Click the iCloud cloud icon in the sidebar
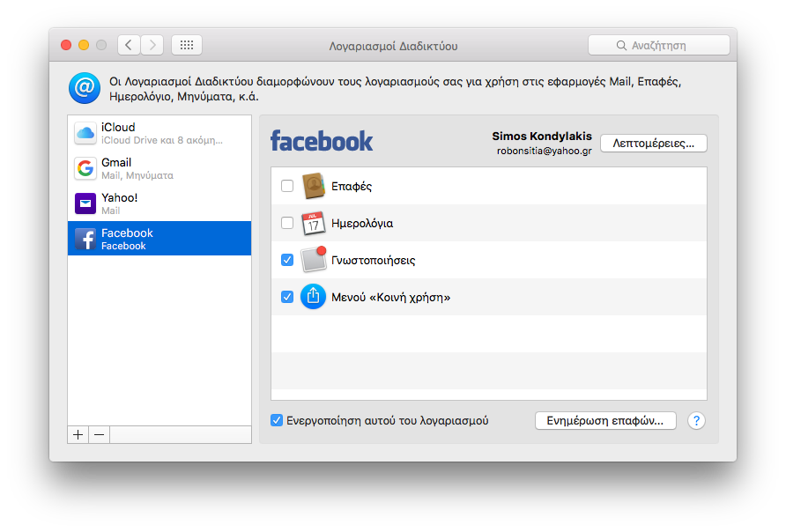786x532 pixels. pos(85,133)
